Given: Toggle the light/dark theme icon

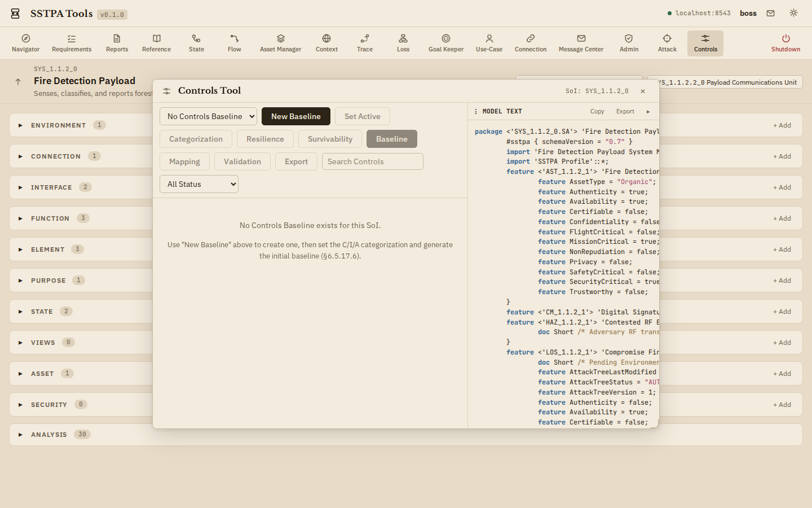Looking at the screenshot, I should point(793,13).
